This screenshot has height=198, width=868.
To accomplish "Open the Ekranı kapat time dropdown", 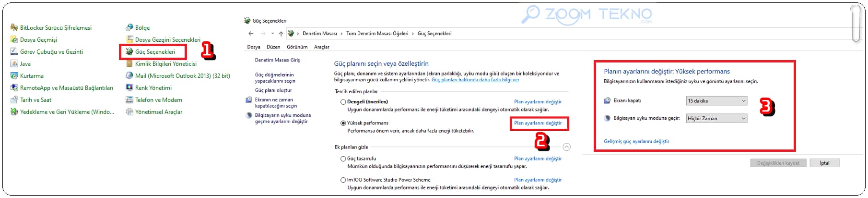I will pos(717,100).
